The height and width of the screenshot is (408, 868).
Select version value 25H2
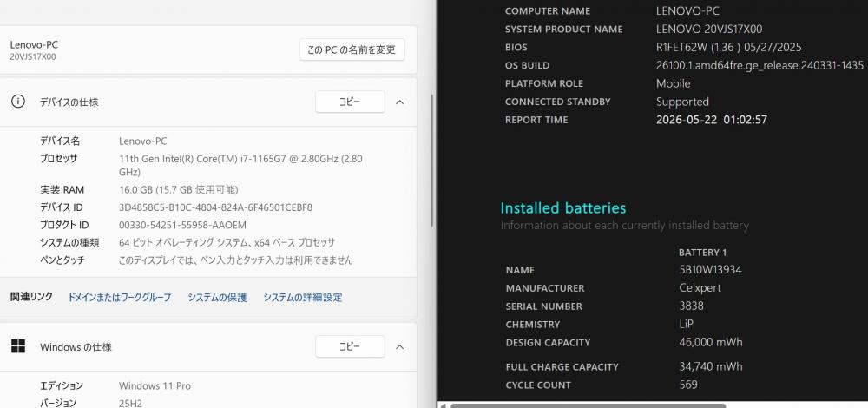(x=130, y=403)
